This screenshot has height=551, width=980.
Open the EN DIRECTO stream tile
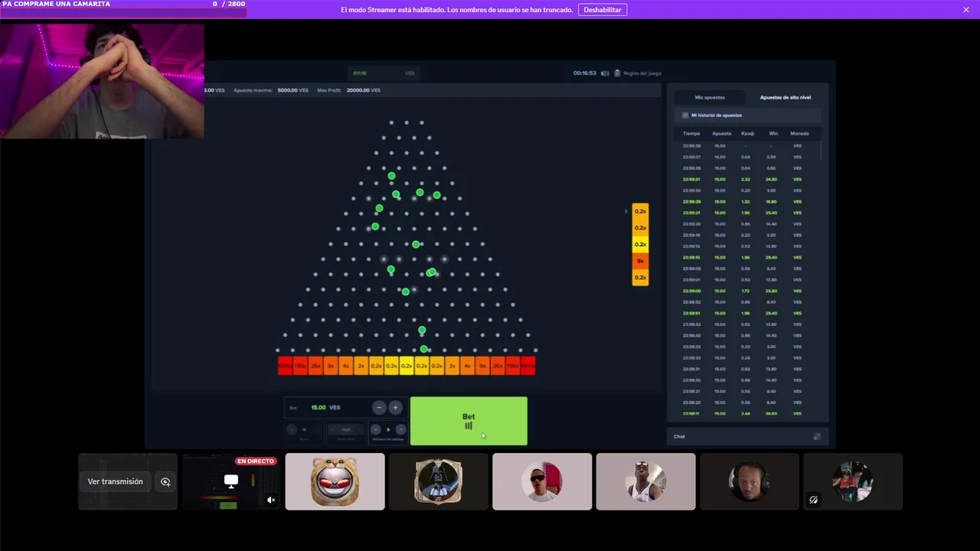click(231, 481)
